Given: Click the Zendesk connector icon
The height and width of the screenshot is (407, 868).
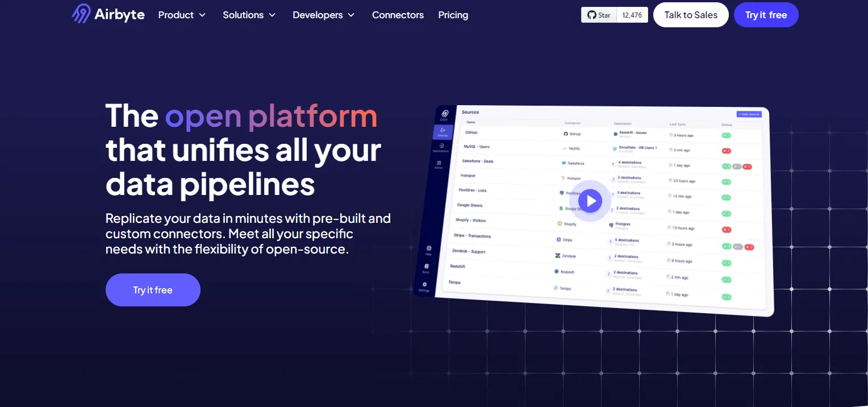Looking at the screenshot, I should [558, 256].
